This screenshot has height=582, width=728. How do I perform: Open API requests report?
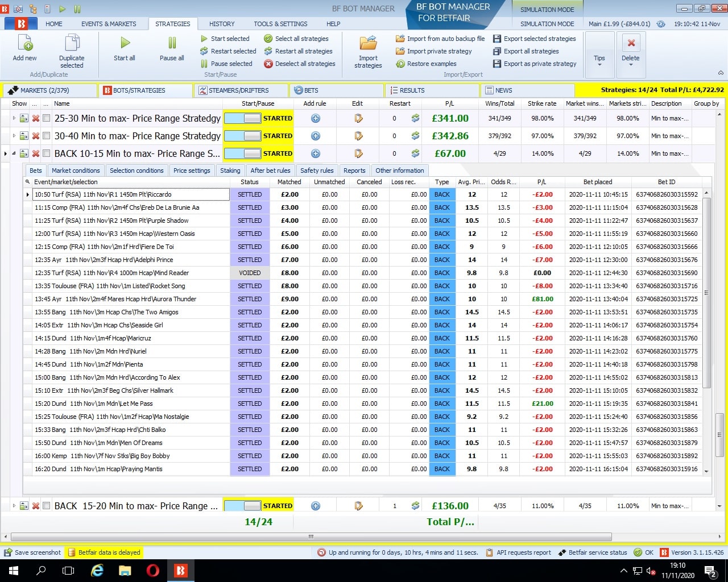(x=518, y=552)
